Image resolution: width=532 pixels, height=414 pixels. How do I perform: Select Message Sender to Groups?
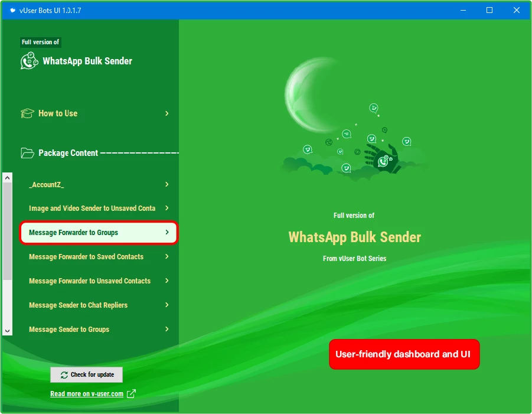[99, 329]
